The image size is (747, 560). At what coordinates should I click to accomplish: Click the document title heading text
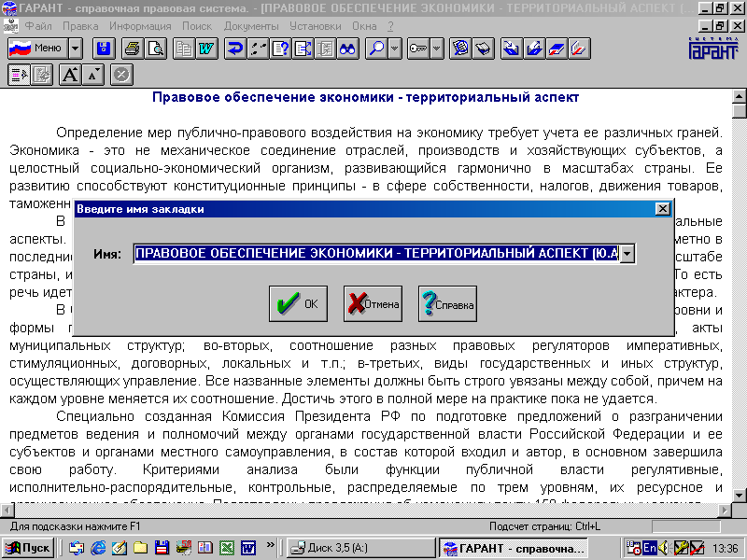click(x=365, y=98)
